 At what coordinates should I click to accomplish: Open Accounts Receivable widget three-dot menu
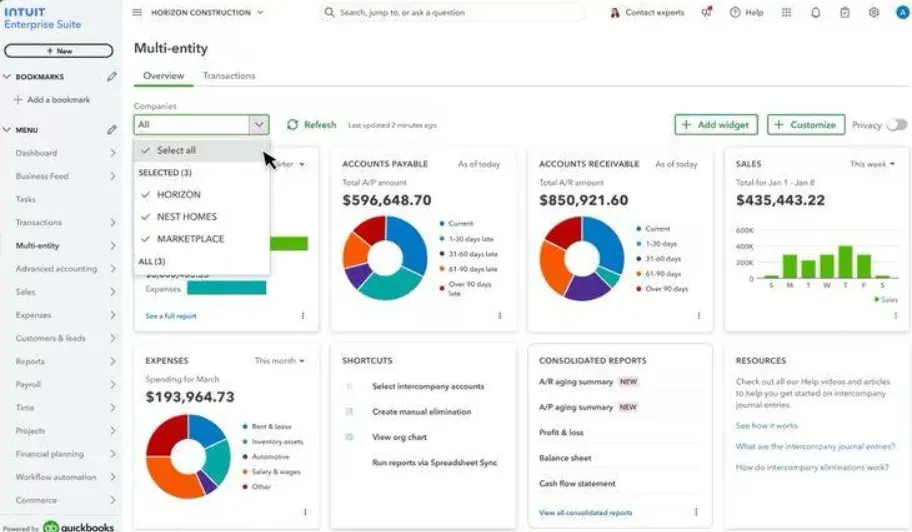(699, 315)
